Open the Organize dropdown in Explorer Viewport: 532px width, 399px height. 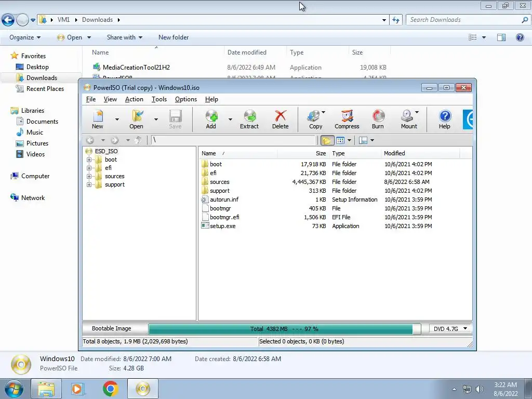(x=25, y=37)
